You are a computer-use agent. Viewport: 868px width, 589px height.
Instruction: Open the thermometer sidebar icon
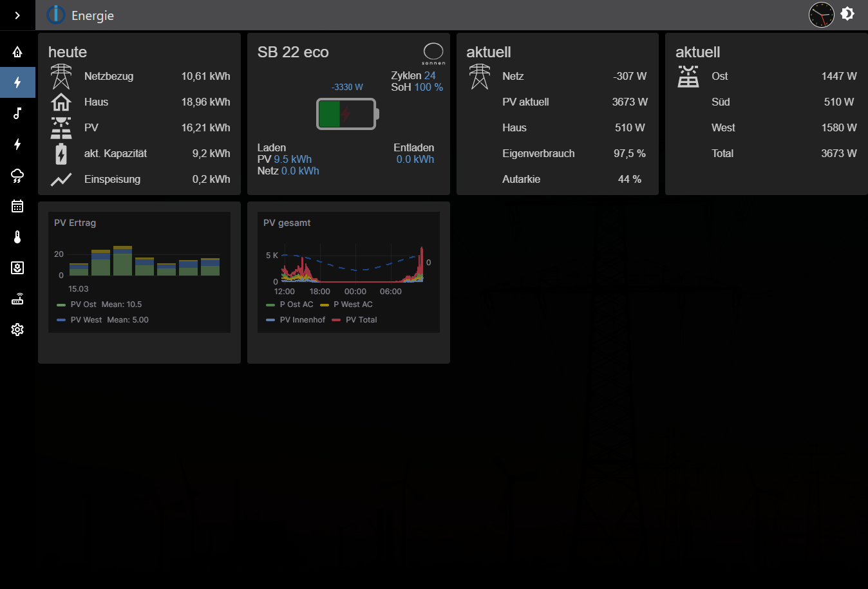pos(17,237)
